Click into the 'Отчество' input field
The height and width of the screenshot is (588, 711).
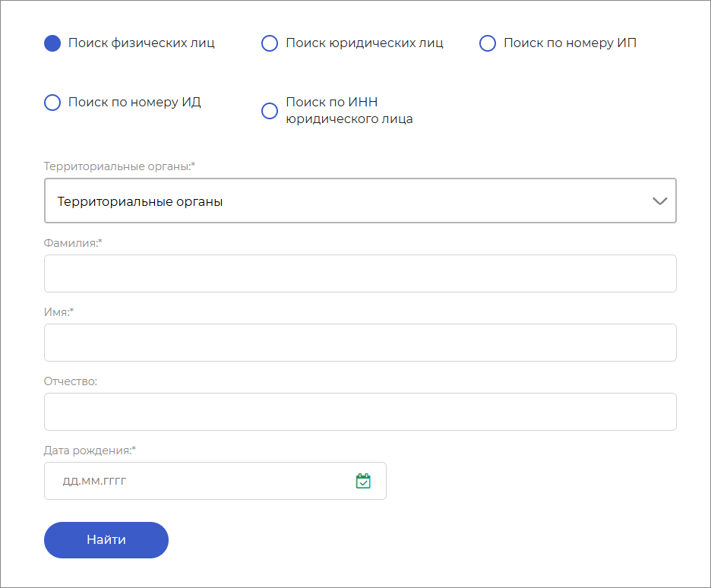[x=360, y=412]
